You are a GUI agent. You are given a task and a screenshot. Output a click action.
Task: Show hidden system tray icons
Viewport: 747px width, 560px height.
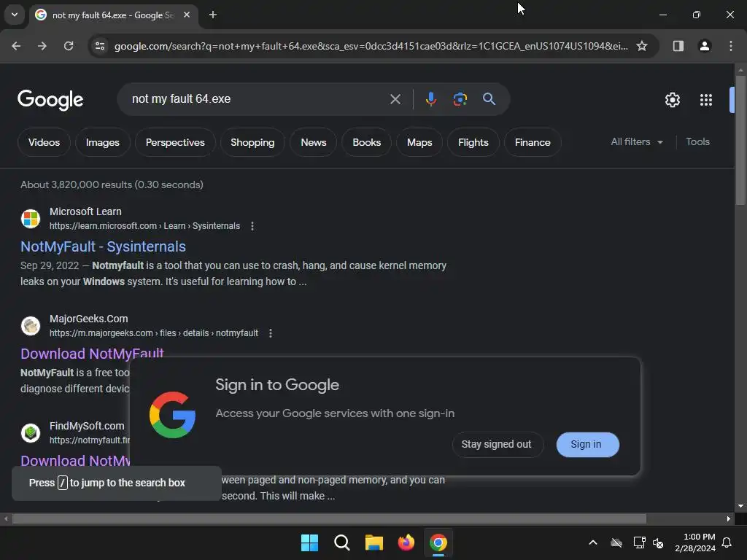(593, 542)
